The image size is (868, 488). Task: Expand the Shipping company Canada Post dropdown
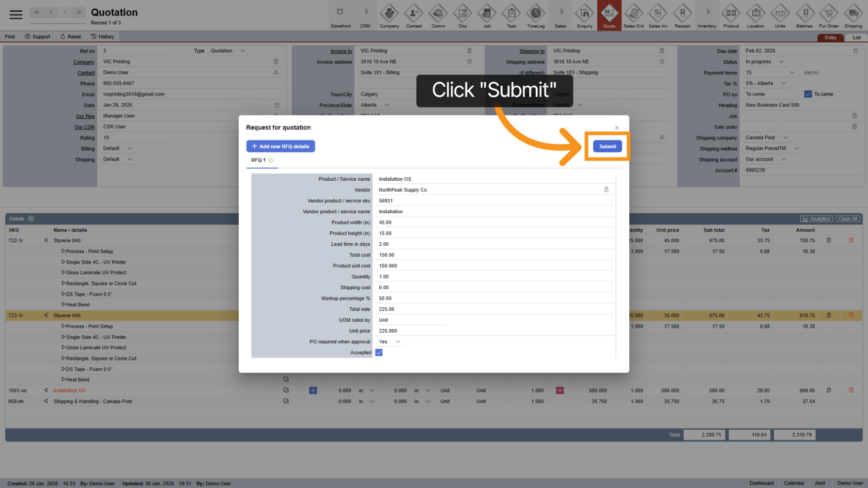click(785, 138)
